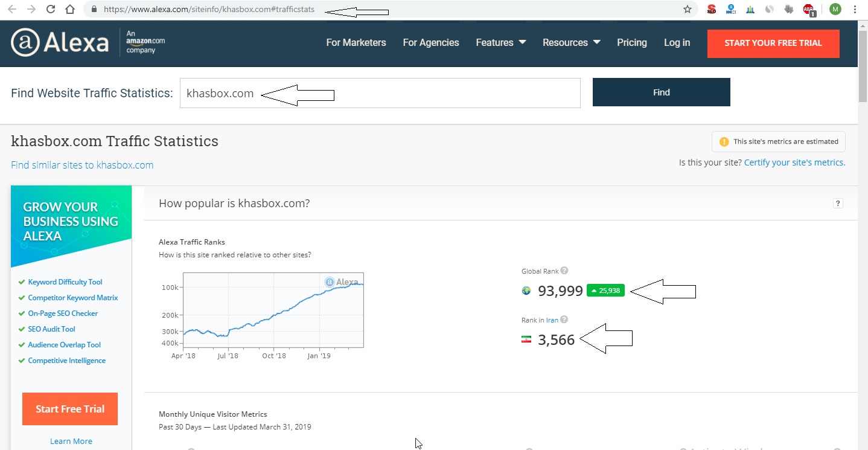Open the Certify your site's metrics link

point(794,162)
